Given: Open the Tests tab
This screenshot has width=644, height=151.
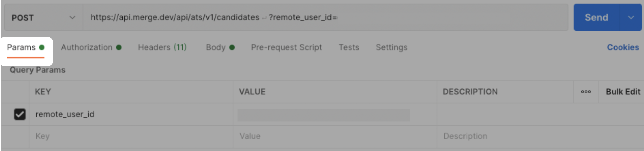Looking at the screenshot, I should coord(349,47).
